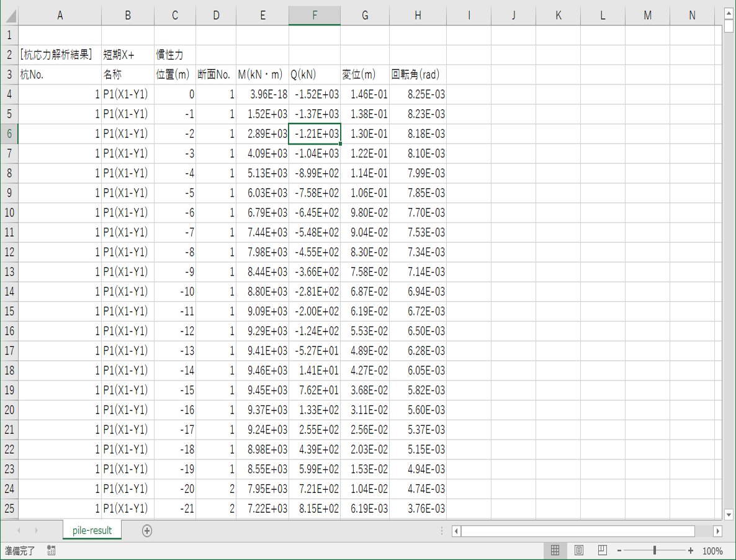This screenshot has height=560, width=736.
Task: Select cell with value 8.15E+02
Action: pos(315,508)
